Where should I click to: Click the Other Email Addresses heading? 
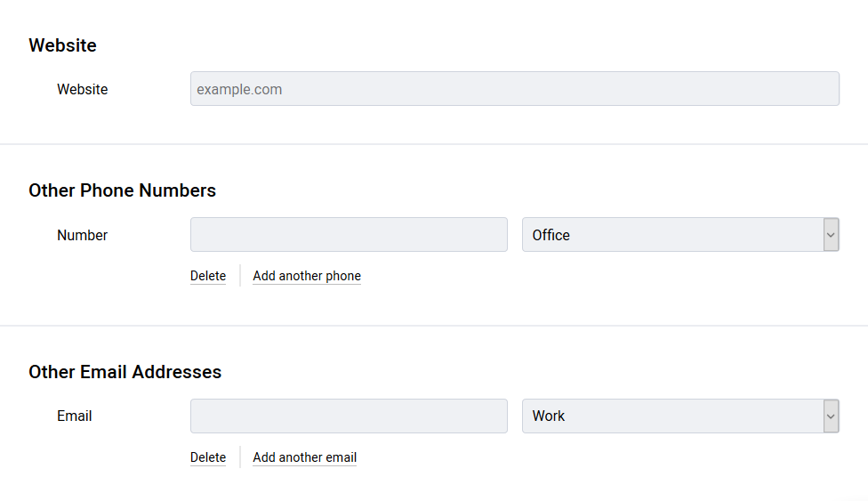[125, 371]
